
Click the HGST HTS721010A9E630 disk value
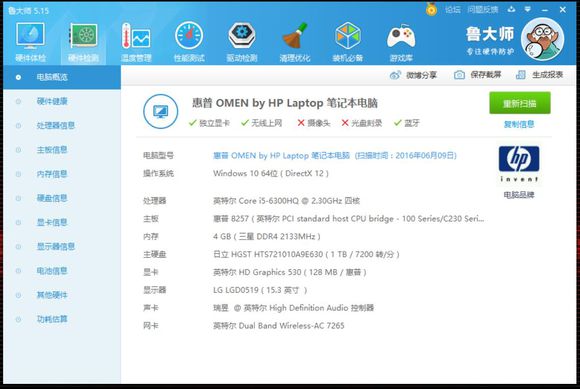[306, 254]
